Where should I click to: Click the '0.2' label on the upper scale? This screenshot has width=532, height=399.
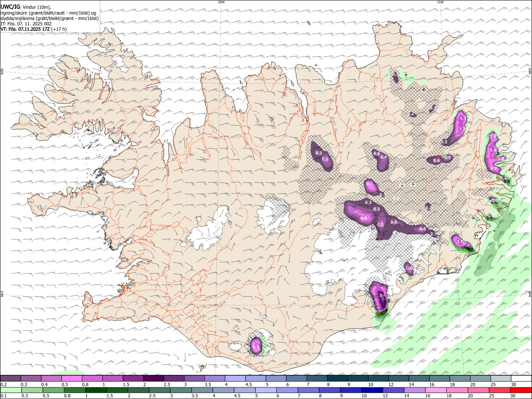coord(4,384)
